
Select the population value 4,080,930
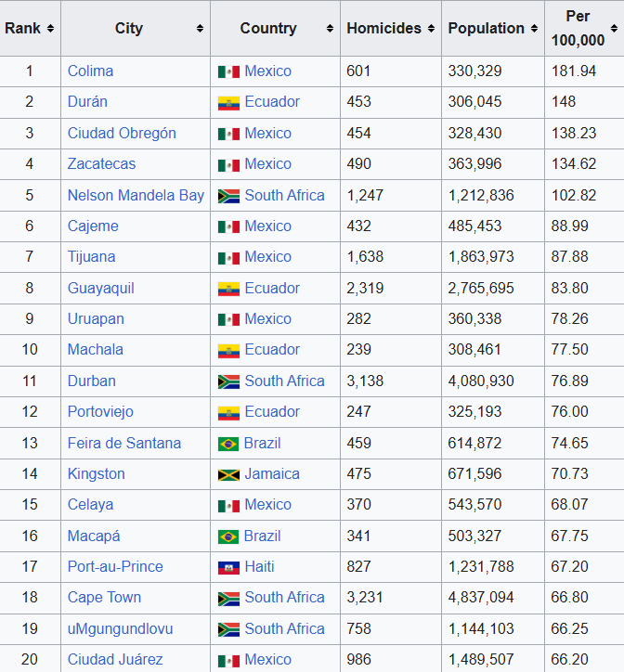481,381
